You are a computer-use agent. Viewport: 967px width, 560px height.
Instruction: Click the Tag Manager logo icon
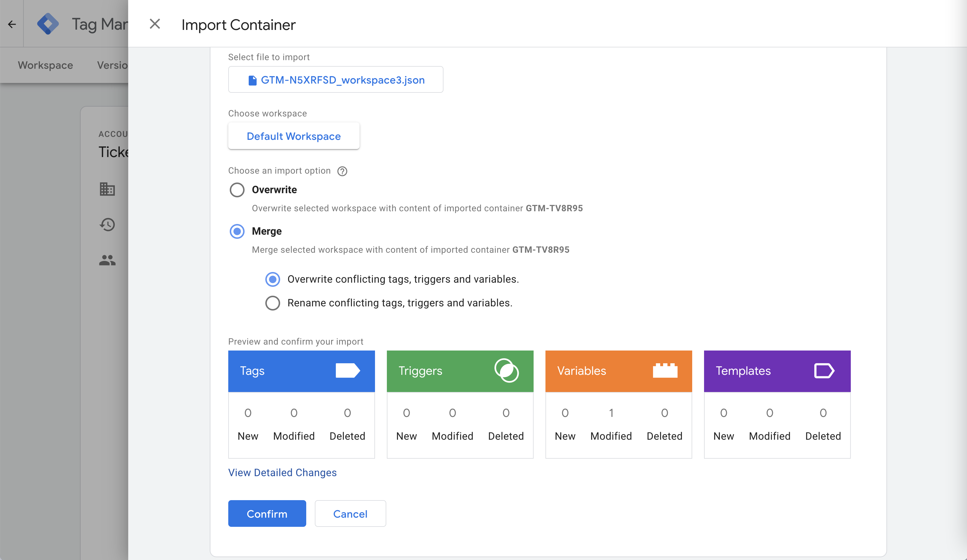(48, 24)
